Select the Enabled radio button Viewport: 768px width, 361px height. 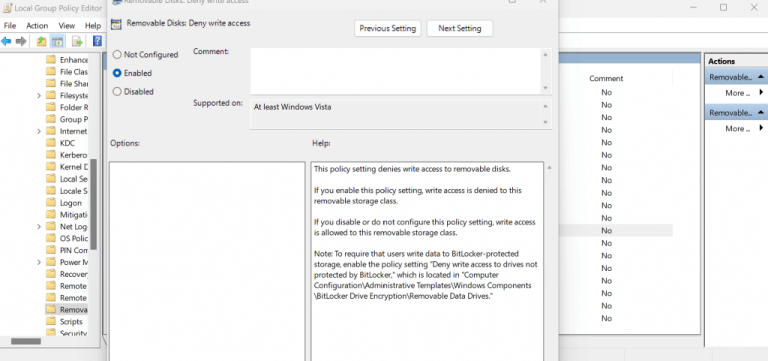point(117,73)
